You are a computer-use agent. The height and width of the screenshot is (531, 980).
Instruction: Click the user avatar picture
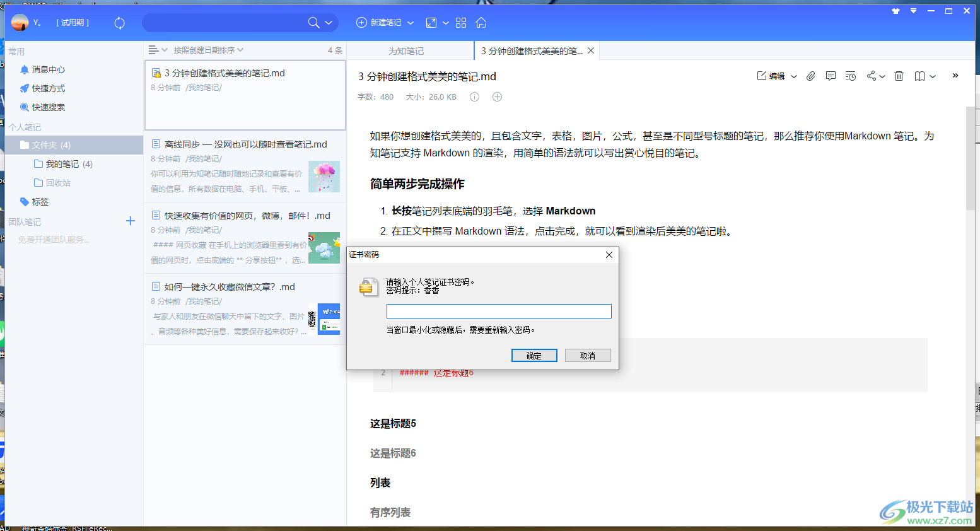[20, 23]
